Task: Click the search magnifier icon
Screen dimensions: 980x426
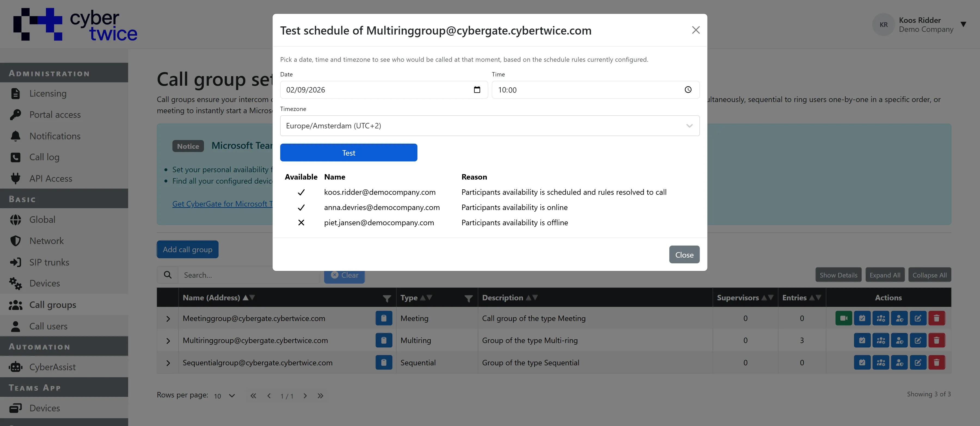Action: coord(167,275)
